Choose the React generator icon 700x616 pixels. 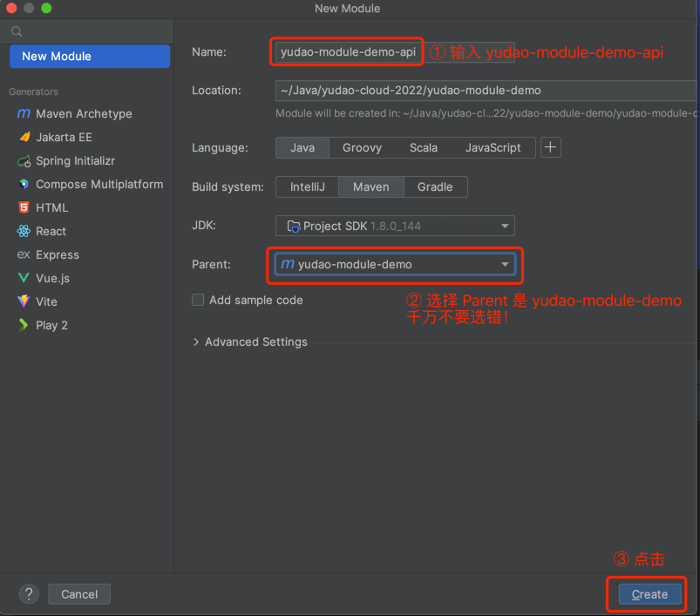(23, 232)
